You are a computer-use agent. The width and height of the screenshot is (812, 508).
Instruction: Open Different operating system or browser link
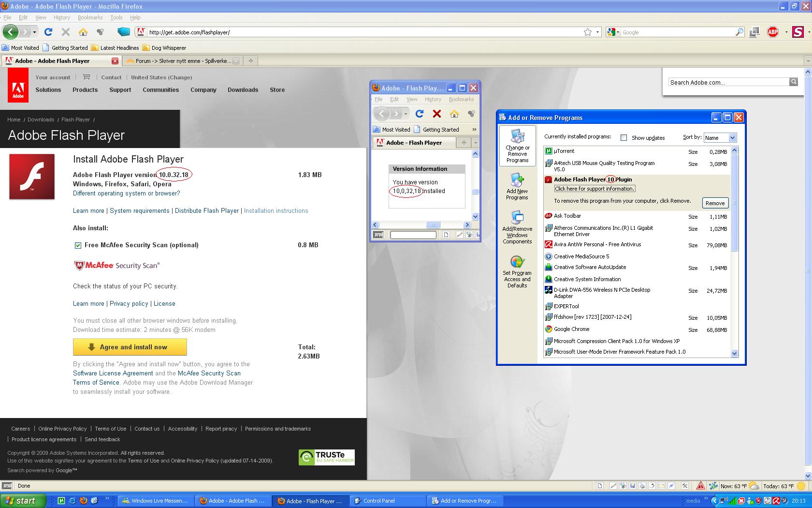pyautogui.click(x=126, y=193)
